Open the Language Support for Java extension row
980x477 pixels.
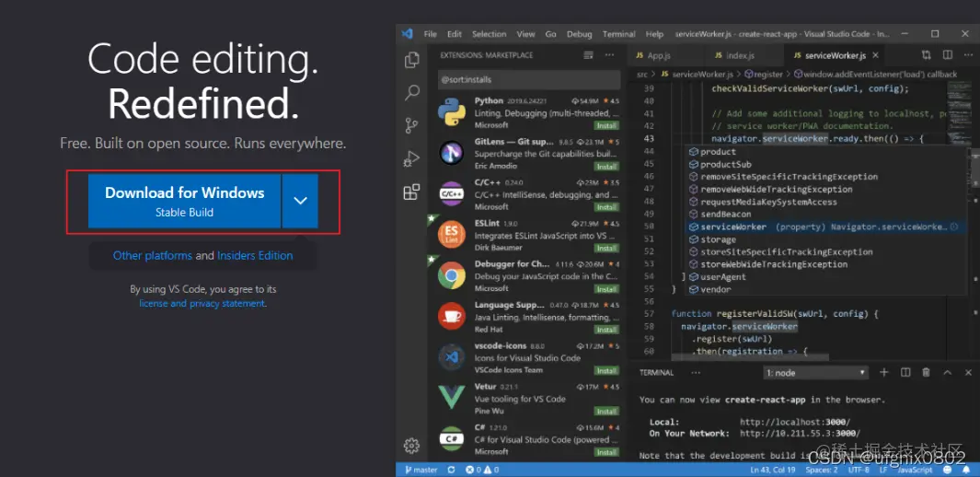[x=529, y=317]
